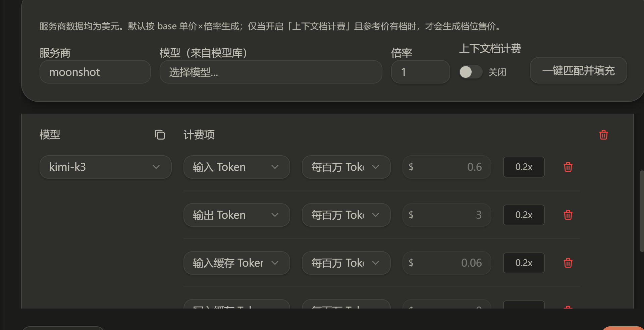The image size is (644, 330).
Task: Open unit dropdown in 输出 Token row
Action: tap(346, 215)
